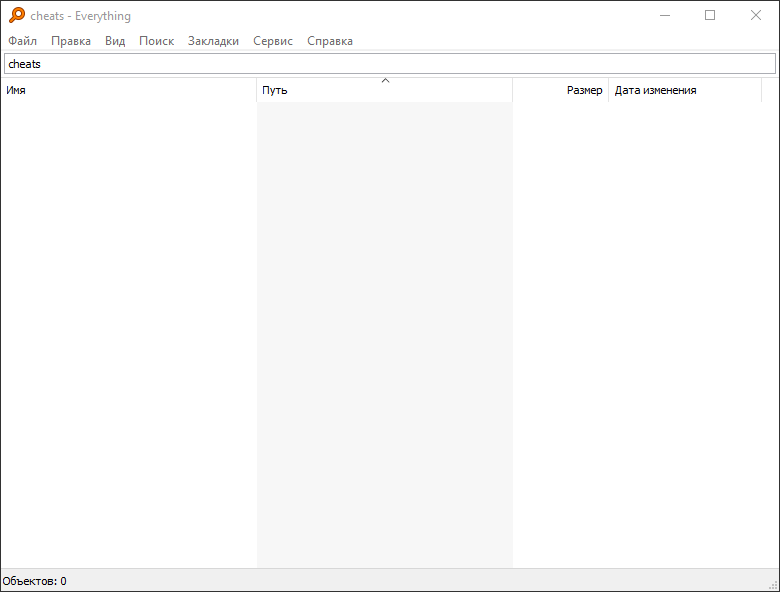Viewport: 780px width, 592px height.
Task: Open the Поиск menu
Action: click(156, 41)
